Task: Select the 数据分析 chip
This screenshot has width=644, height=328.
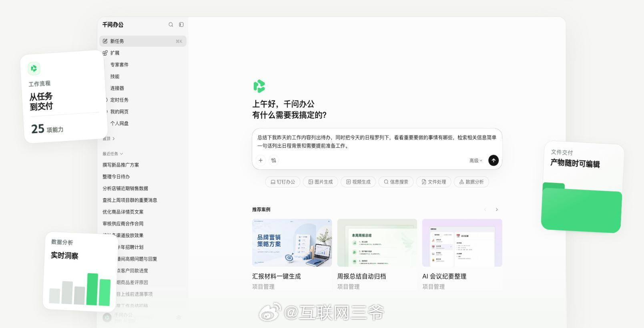Action: point(471,182)
